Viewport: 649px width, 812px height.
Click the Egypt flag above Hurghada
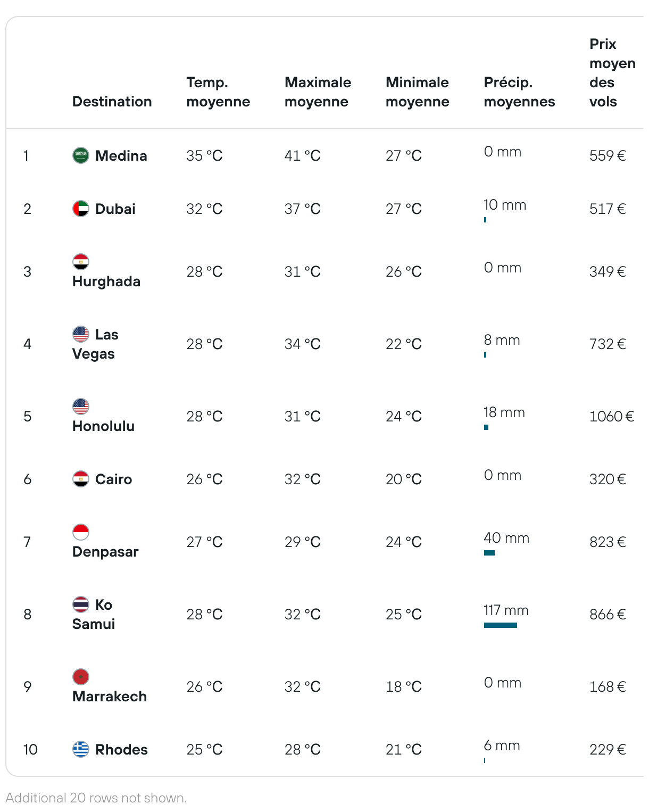pyautogui.click(x=81, y=262)
